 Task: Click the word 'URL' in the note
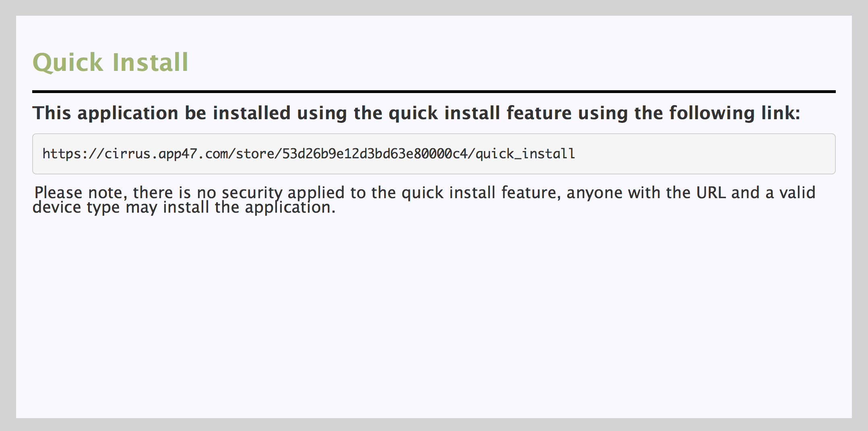(x=711, y=193)
